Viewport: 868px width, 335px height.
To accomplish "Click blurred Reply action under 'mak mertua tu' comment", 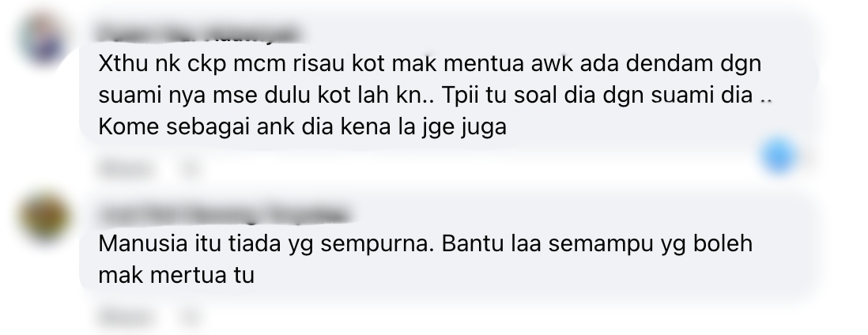I will [190, 318].
